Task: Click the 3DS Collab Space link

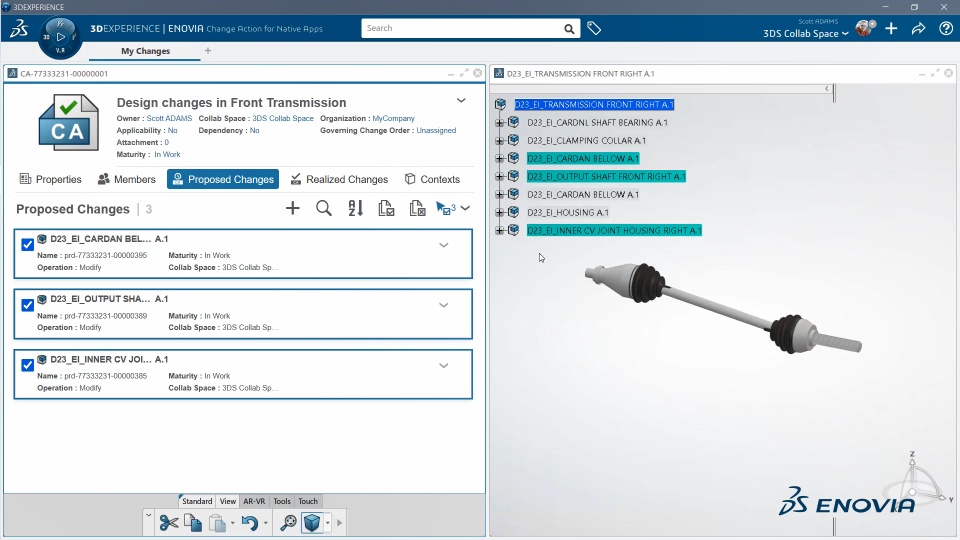Action: coord(283,118)
